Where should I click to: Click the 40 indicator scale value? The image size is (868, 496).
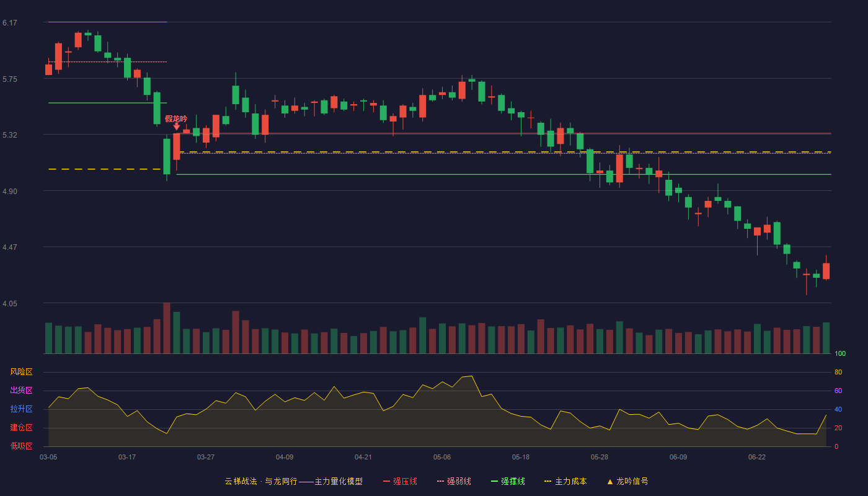(x=838, y=409)
